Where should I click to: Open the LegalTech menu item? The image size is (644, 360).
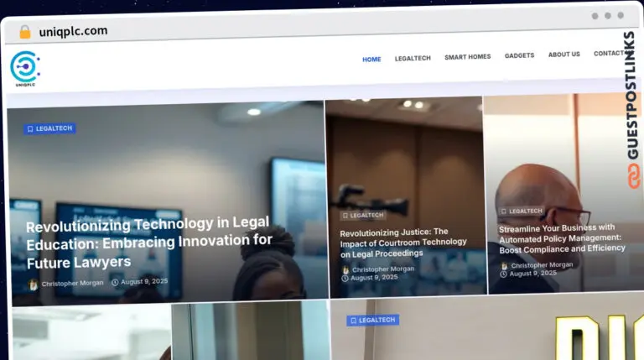point(413,58)
